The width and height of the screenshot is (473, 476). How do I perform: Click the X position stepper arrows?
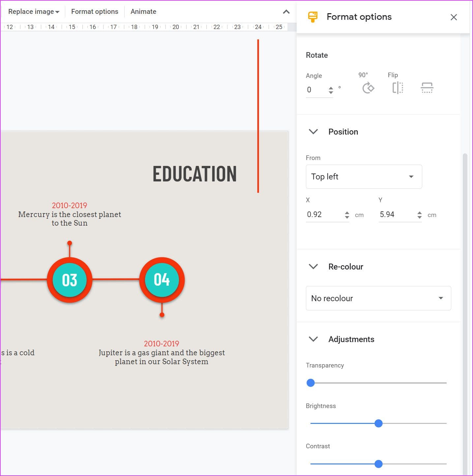pos(347,215)
